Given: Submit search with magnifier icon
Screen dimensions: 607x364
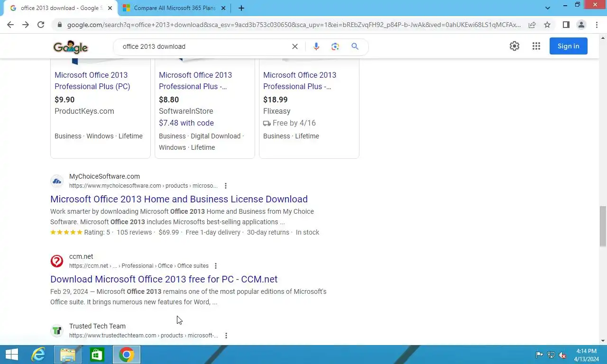Looking at the screenshot, I should click(x=355, y=46).
